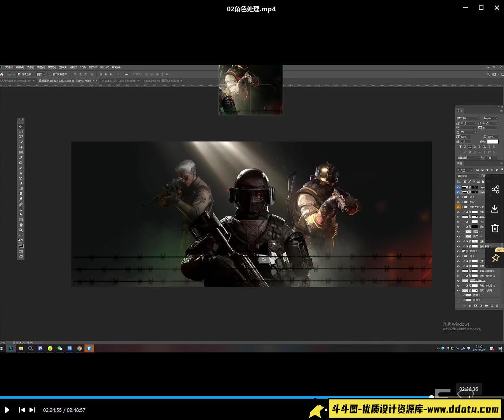This screenshot has height=420, width=504.
Task: Open WeChat in the Windows taskbar
Action: (x=60, y=349)
